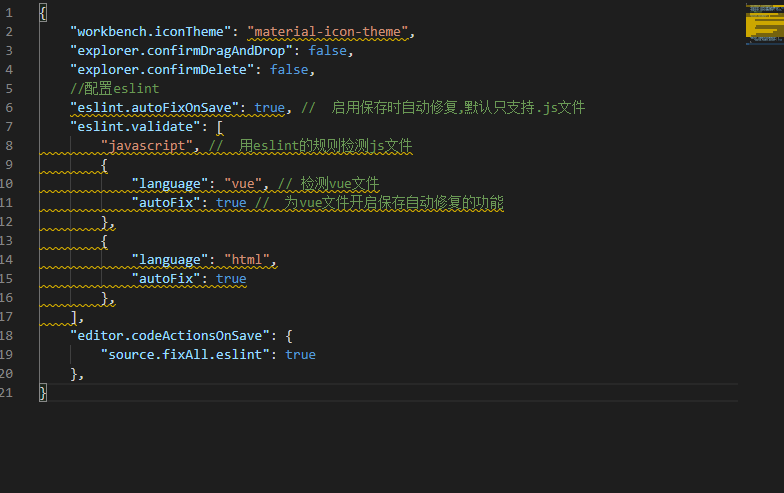Place cursor after closing brace on line 21
The width and height of the screenshot is (784, 493).
coord(47,392)
